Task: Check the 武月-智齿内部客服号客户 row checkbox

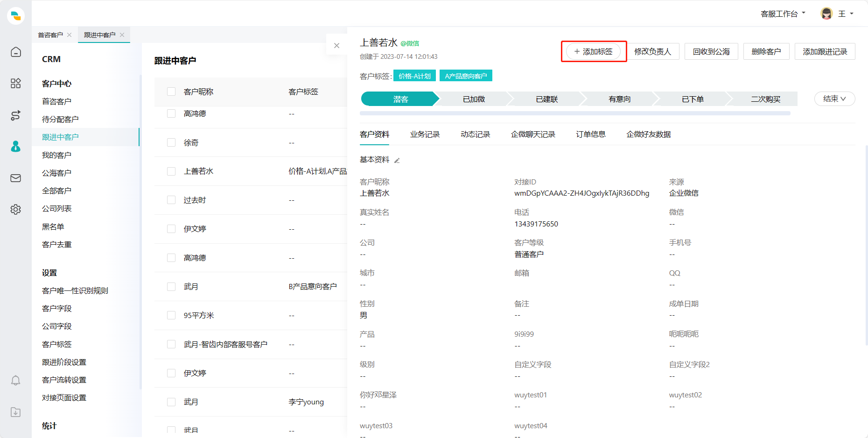Action: click(x=171, y=344)
